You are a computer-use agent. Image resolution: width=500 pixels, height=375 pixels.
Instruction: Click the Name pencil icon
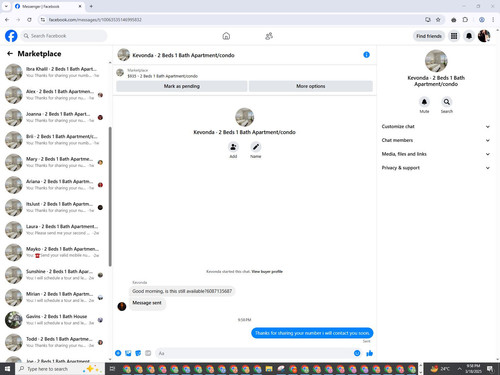256,147
